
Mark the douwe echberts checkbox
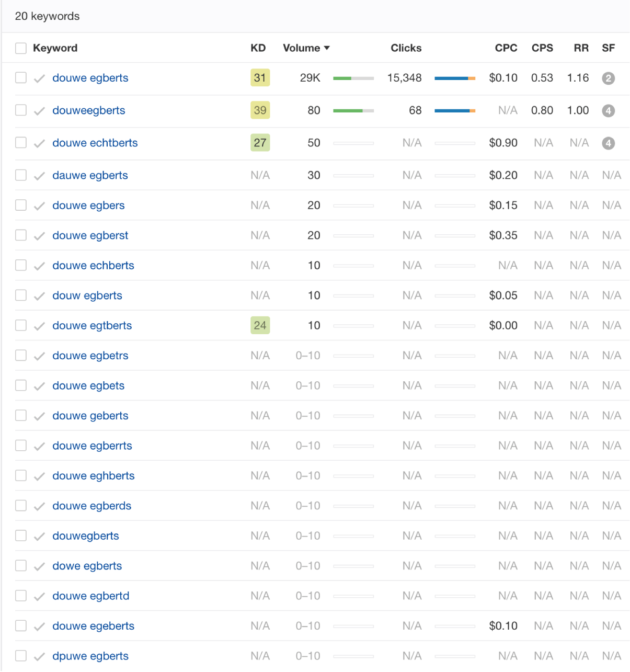pos(21,265)
